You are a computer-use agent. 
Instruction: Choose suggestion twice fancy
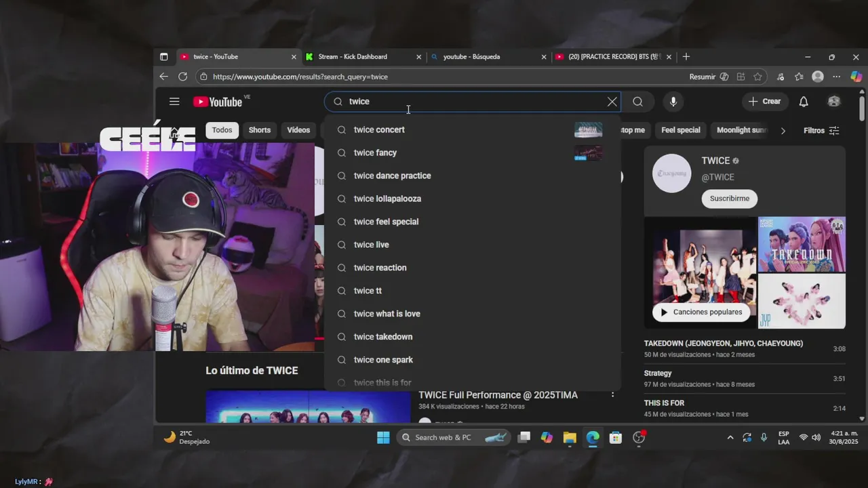472,152
